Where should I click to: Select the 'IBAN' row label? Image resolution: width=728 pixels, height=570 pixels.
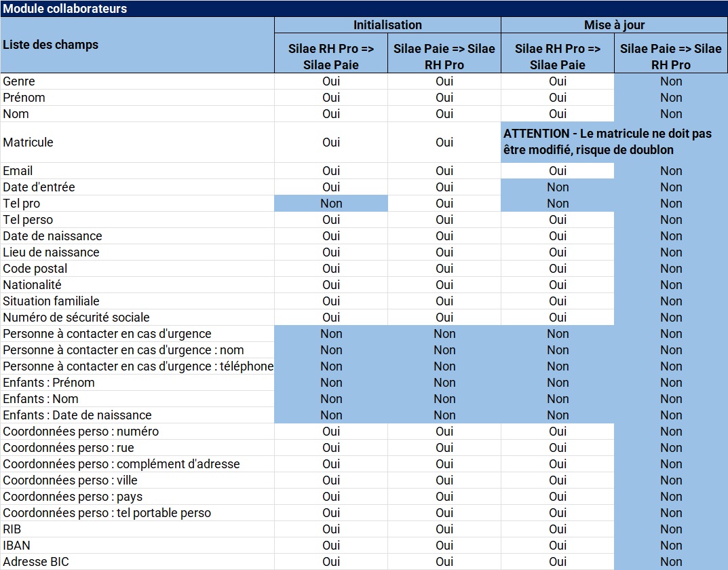pos(17,546)
